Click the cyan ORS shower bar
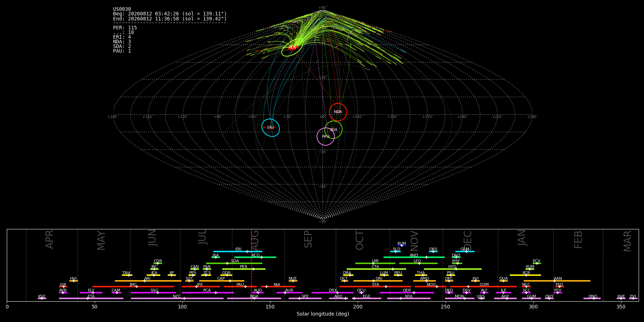644x322 pixels. (433, 252)
